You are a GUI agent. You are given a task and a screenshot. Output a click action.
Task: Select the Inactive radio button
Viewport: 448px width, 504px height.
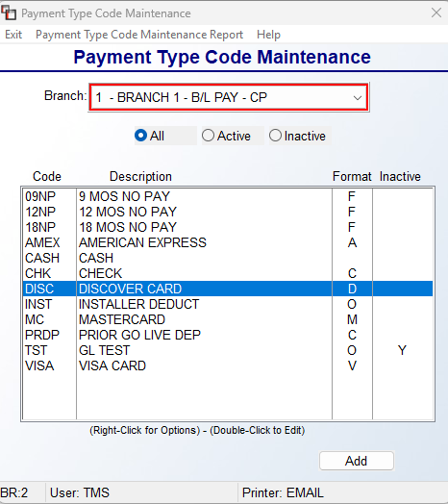tap(297, 136)
